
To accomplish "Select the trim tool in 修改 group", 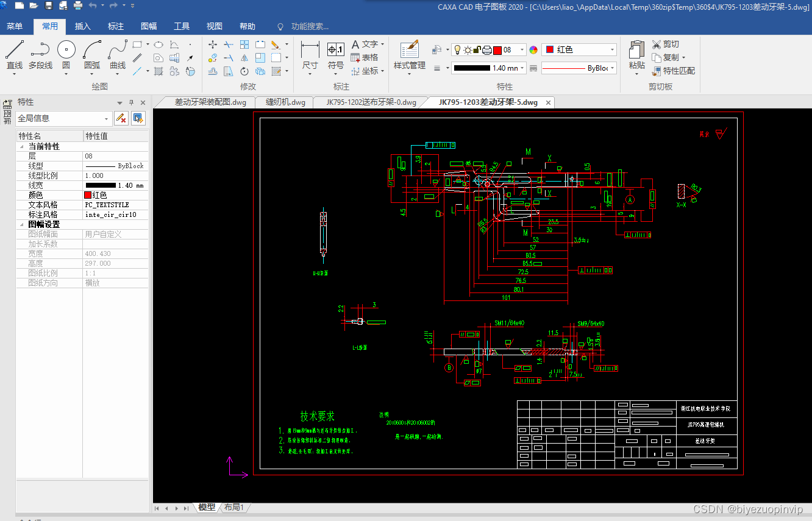I will (229, 44).
